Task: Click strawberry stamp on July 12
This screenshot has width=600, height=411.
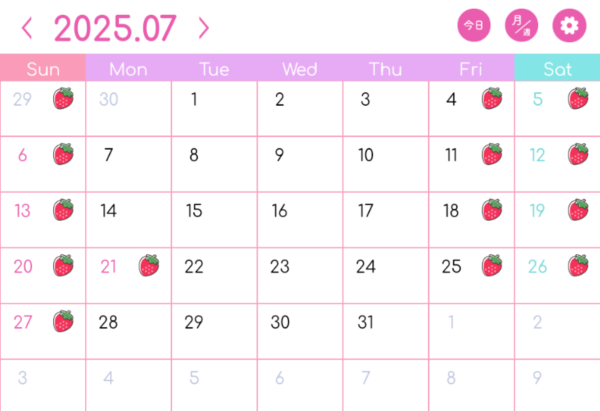Action: 578,154
